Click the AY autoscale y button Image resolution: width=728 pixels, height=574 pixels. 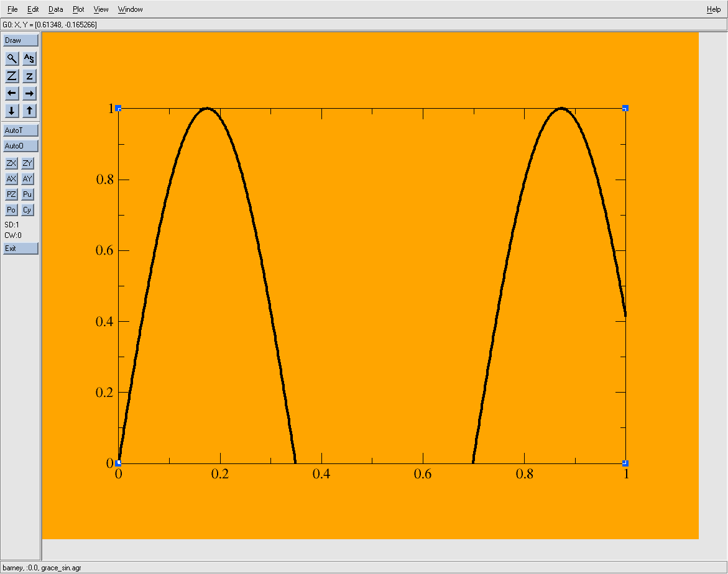[x=27, y=179]
